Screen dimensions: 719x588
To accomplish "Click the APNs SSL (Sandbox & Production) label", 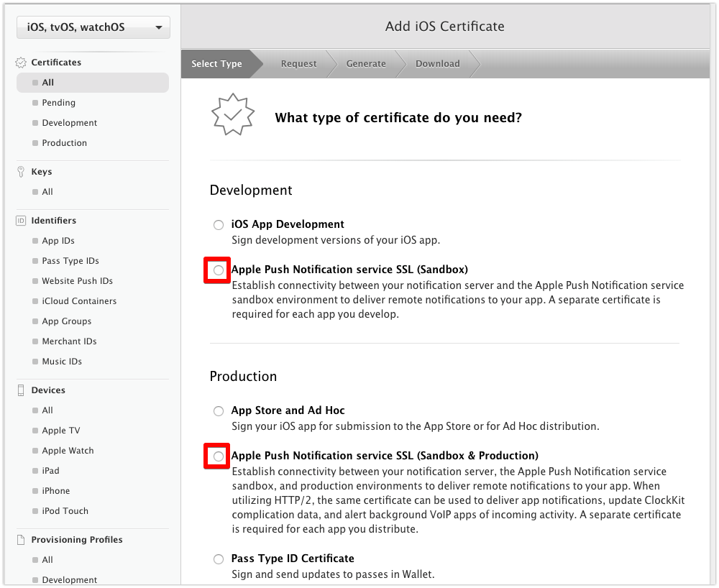I will (385, 456).
